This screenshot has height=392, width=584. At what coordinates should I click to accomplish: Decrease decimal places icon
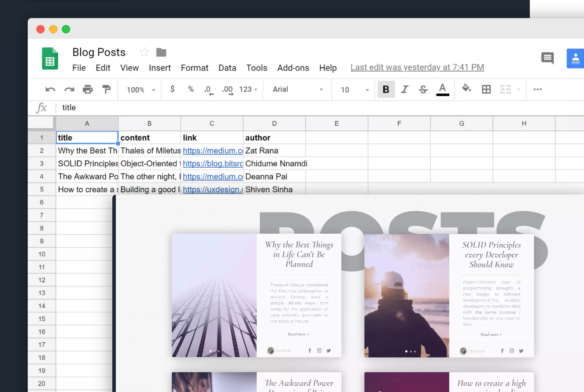209,90
